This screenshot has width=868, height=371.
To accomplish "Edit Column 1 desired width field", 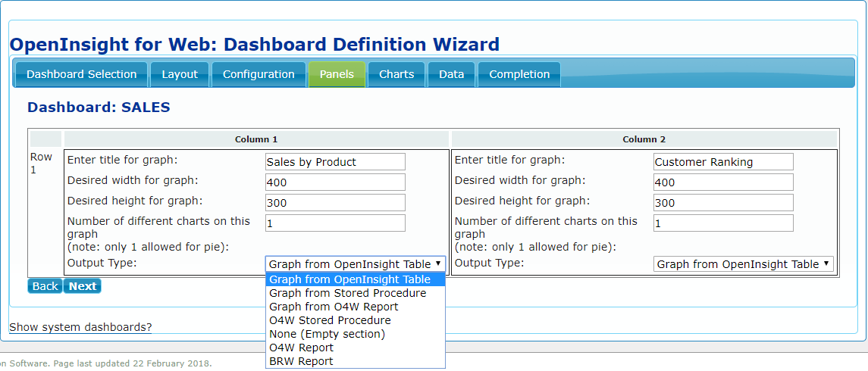I will [x=336, y=182].
